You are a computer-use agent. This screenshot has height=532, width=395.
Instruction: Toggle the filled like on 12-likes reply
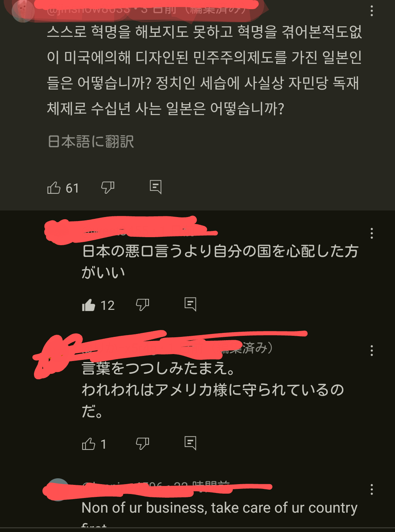[89, 305]
